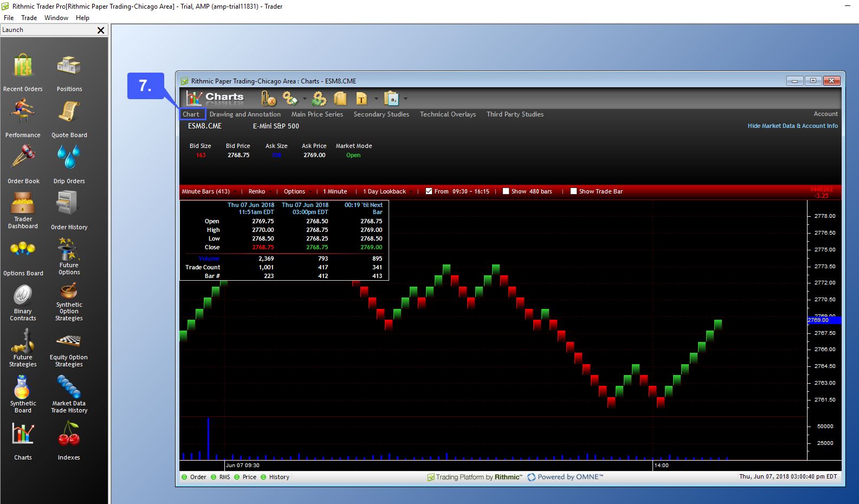The image size is (859, 504).
Task: Click the RMS status indicator
Action: pyautogui.click(x=221, y=477)
